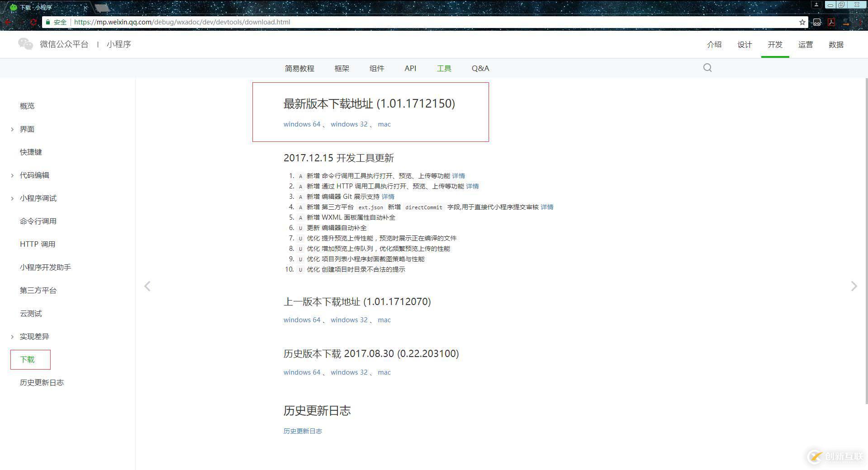Open 详情 link for HTTP 调用 update
This screenshot has width=868, height=470.
(472, 186)
